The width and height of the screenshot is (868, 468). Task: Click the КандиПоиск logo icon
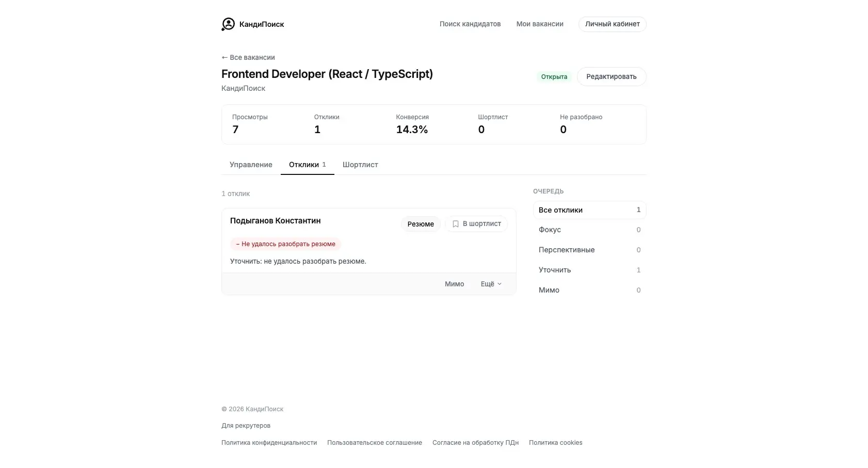[x=228, y=24]
